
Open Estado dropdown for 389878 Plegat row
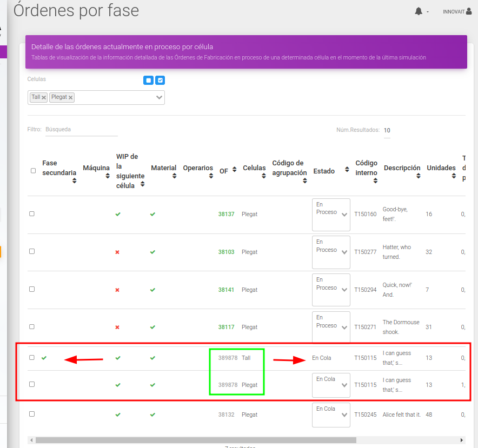click(331, 385)
